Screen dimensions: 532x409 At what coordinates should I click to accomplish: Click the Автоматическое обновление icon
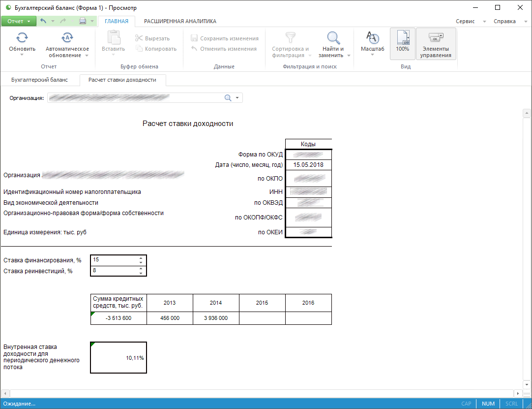click(x=67, y=38)
